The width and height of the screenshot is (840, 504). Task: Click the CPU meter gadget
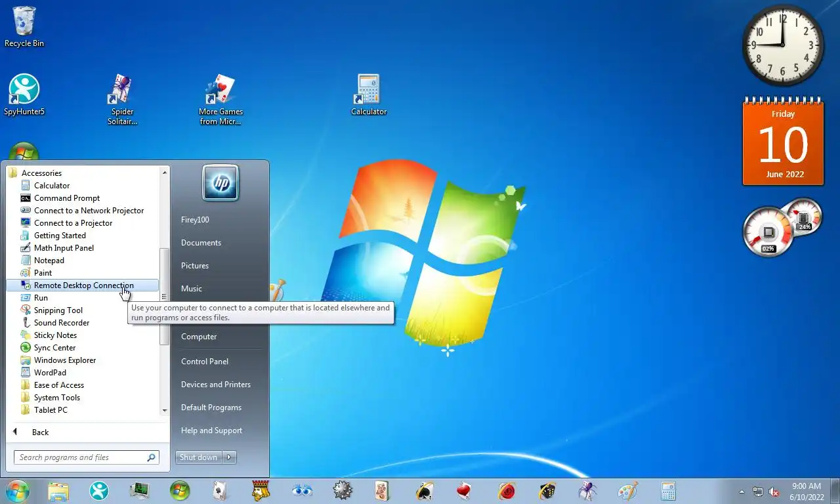[782, 227]
